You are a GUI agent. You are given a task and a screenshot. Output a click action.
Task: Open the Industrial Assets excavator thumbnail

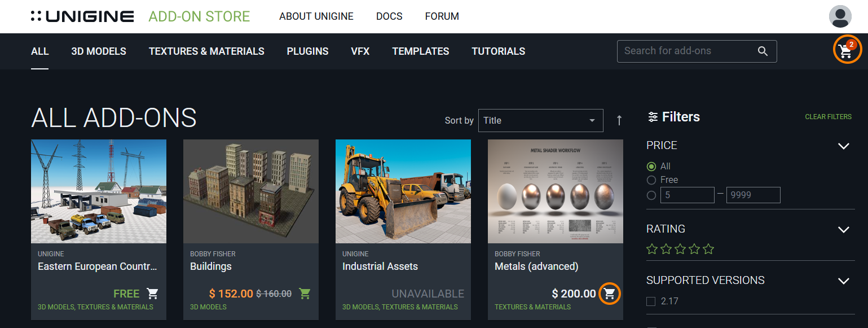(403, 191)
